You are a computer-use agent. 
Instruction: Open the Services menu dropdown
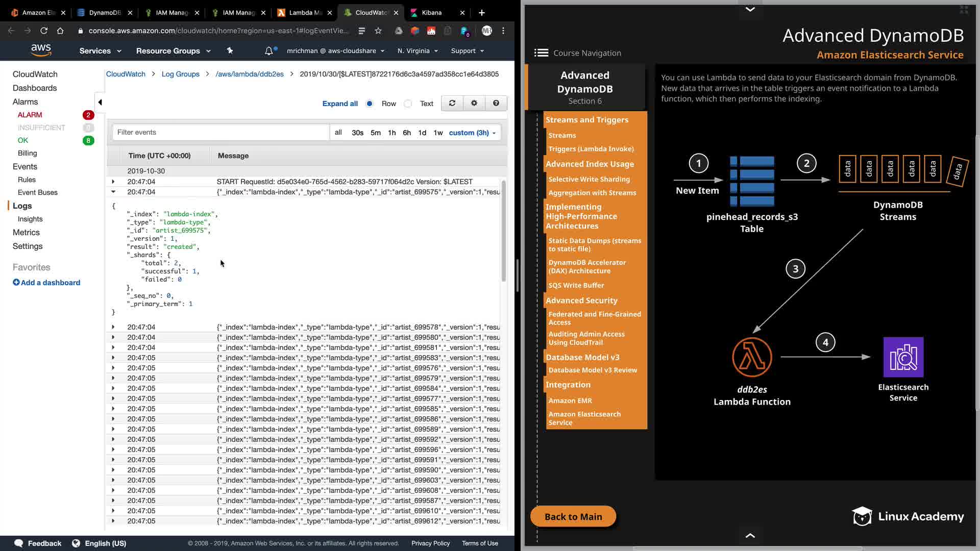[100, 51]
